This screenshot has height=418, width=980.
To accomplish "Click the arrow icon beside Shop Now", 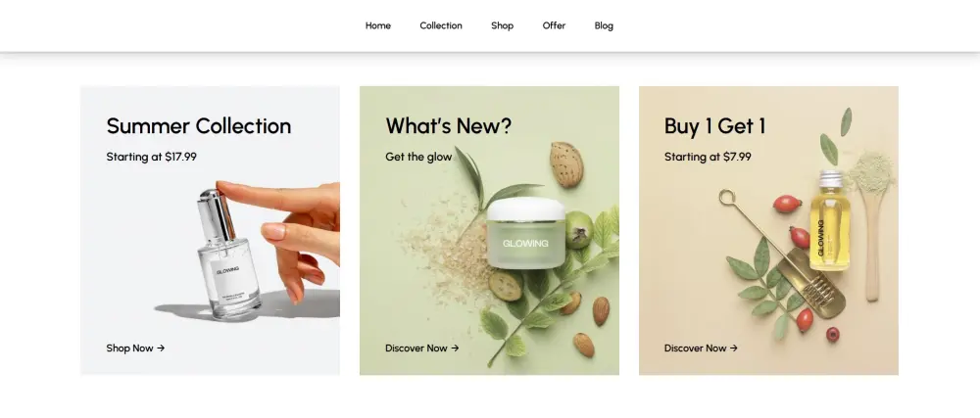I will [161, 348].
